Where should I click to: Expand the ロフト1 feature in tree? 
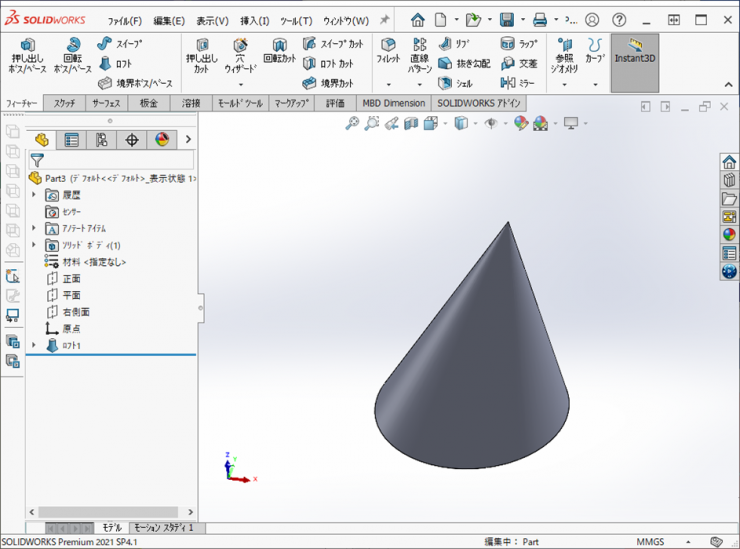tap(34, 345)
